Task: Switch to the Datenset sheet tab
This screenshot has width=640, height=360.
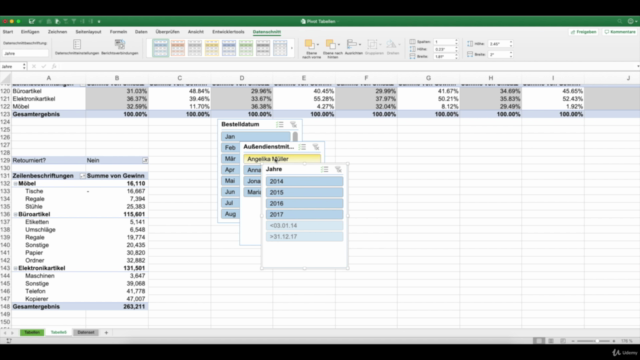Action: coord(86,333)
